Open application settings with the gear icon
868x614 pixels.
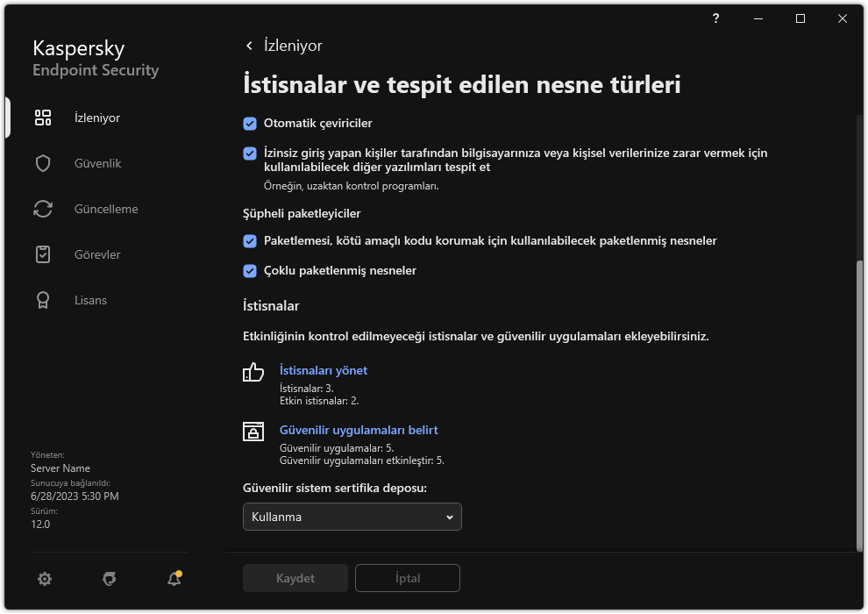click(44, 579)
